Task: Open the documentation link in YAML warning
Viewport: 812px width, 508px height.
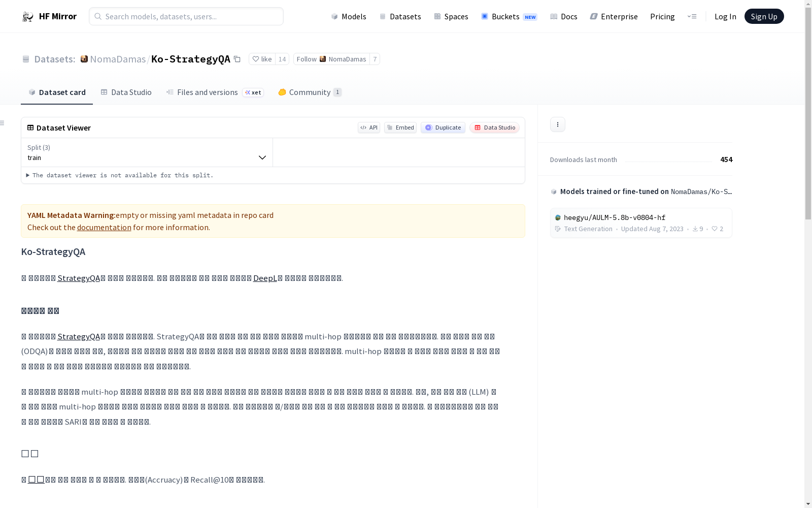Action: pyautogui.click(x=104, y=227)
